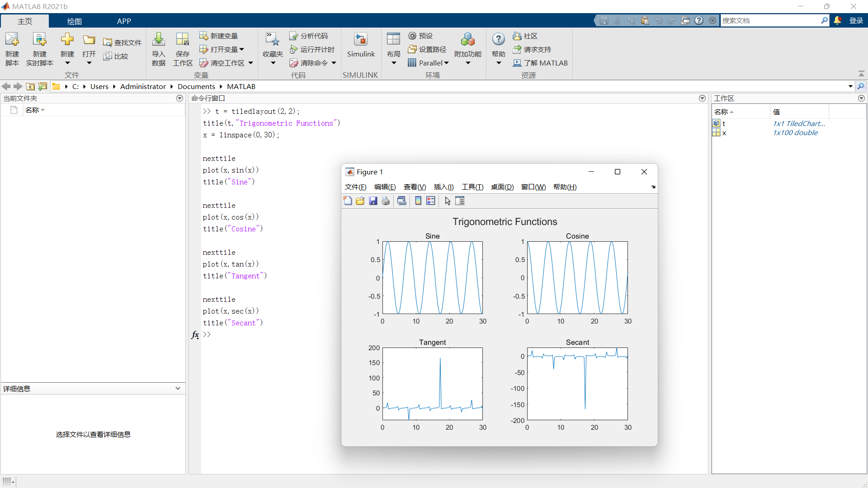Click the Paste icon in quick access toolbar
Image resolution: width=868 pixels, height=488 pixels.
(645, 20)
